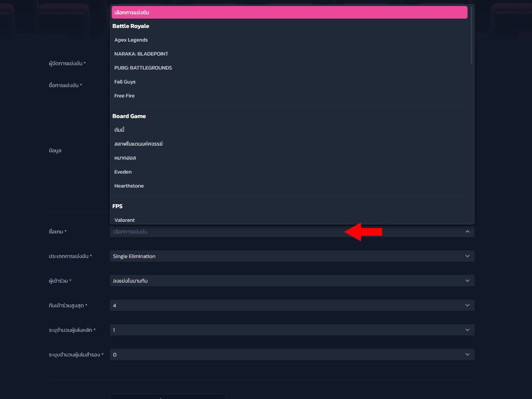
Task: Click chevron on ทีมเข้าร่วมสูงสุด dropdown
Action: [x=467, y=305]
